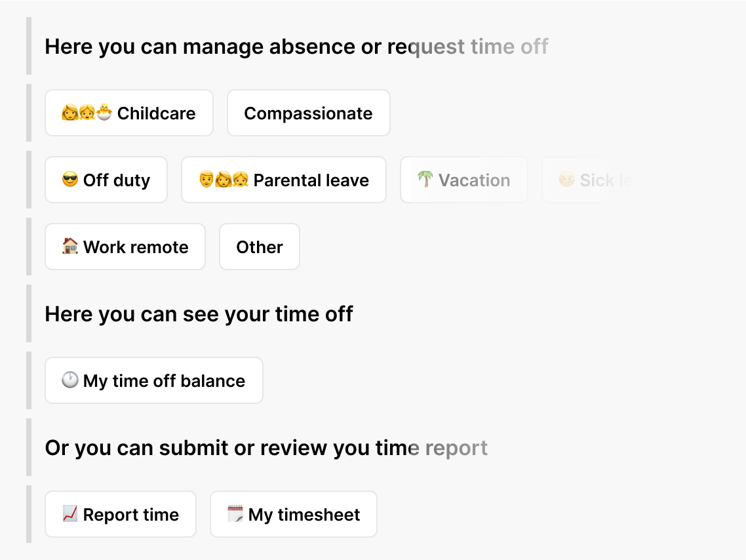Request Compassionate leave

(308, 113)
